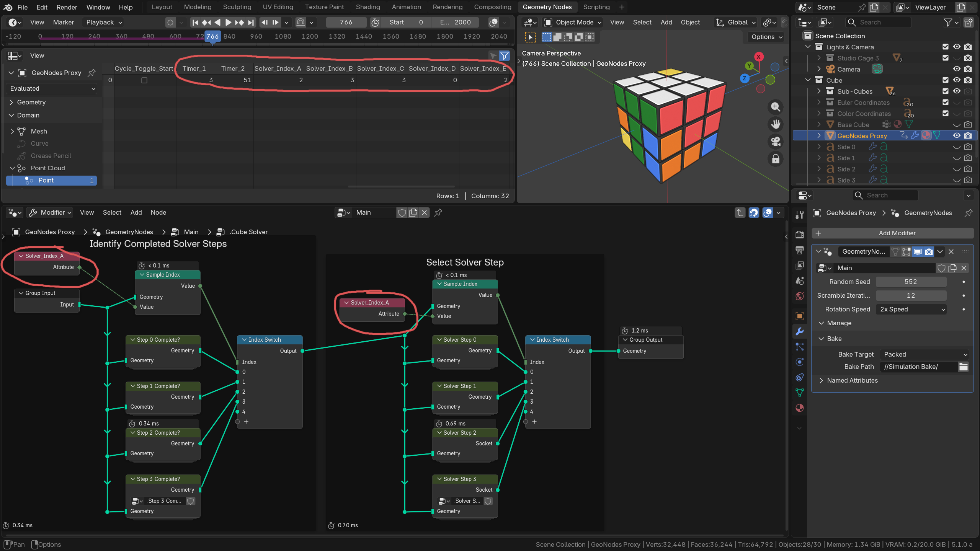Image resolution: width=980 pixels, height=551 pixels.
Task: Pin the GeoNodes Proxy object in spreadsheet
Action: coord(91,73)
